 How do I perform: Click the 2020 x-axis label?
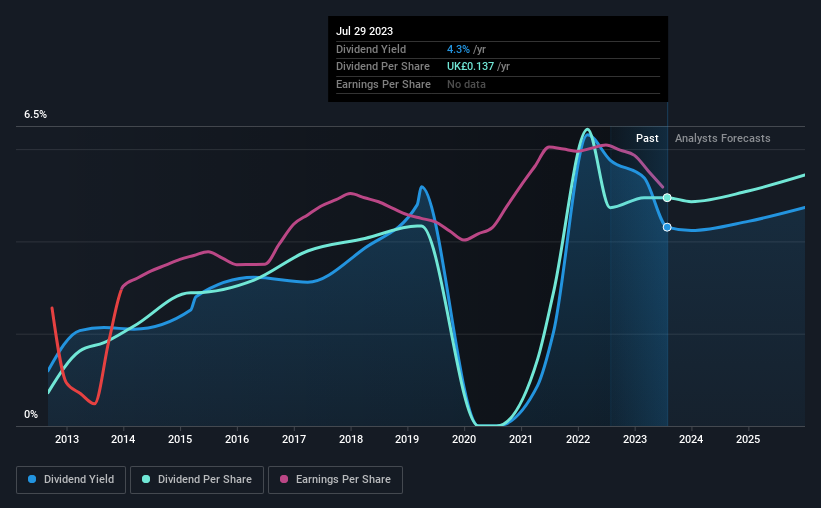pyautogui.click(x=464, y=439)
